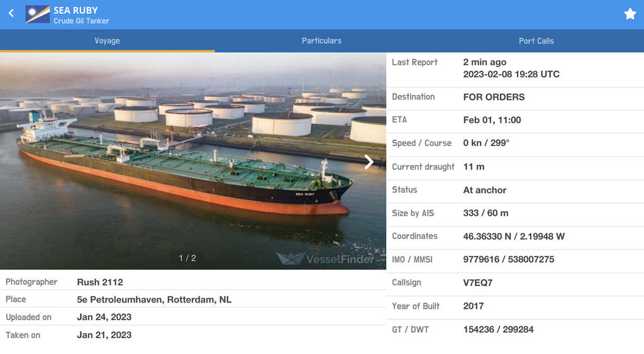Click the Marshall Islands flag icon
644x354 pixels.
point(37,14)
